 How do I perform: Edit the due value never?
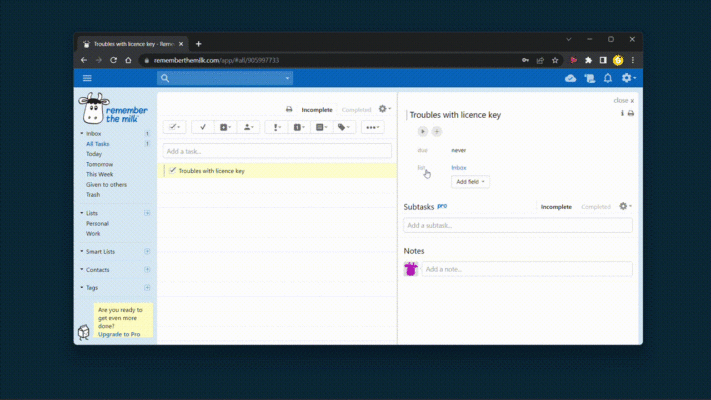458,150
